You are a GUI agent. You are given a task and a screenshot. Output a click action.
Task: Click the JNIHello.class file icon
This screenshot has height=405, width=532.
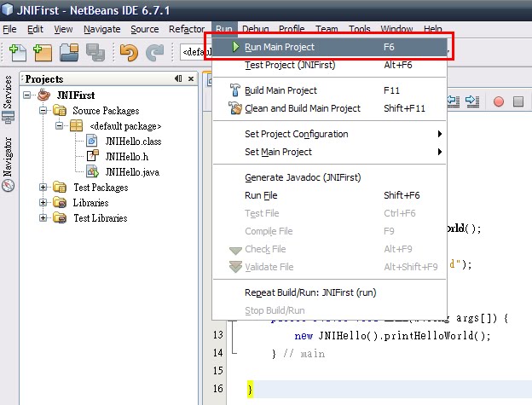91,141
